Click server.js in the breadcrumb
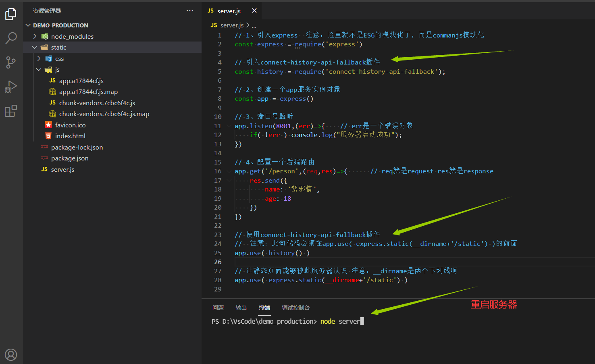The width and height of the screenshot is (595, 364). click(232, 25)
